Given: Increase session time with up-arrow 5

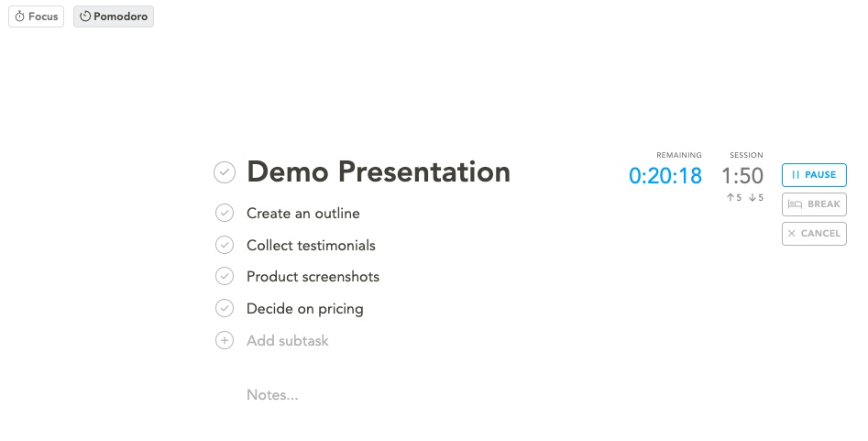Looking at the screenshot, I should pos(734,197).
